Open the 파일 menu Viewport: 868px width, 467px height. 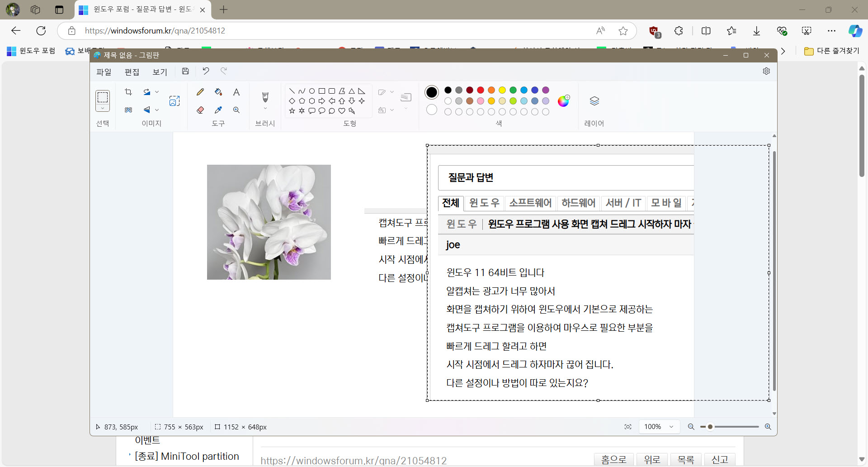pos(104,71)
